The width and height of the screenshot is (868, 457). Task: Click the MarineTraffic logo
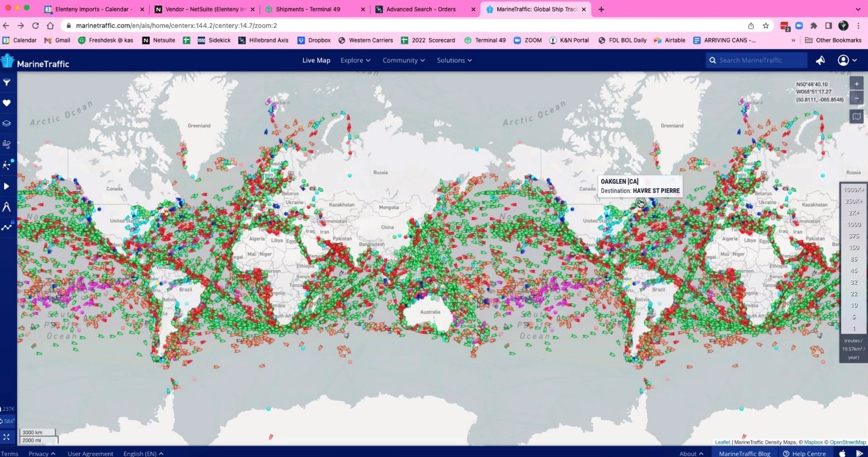(35, 61)
